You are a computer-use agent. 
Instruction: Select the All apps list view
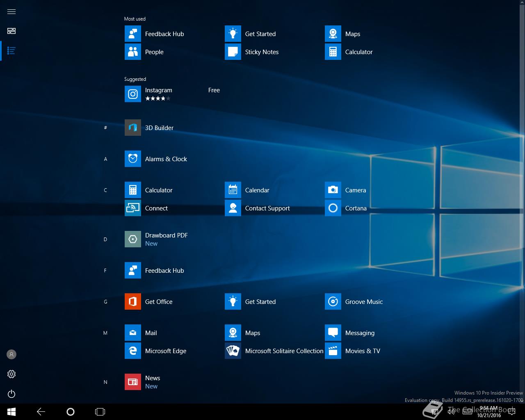(11, 51)
